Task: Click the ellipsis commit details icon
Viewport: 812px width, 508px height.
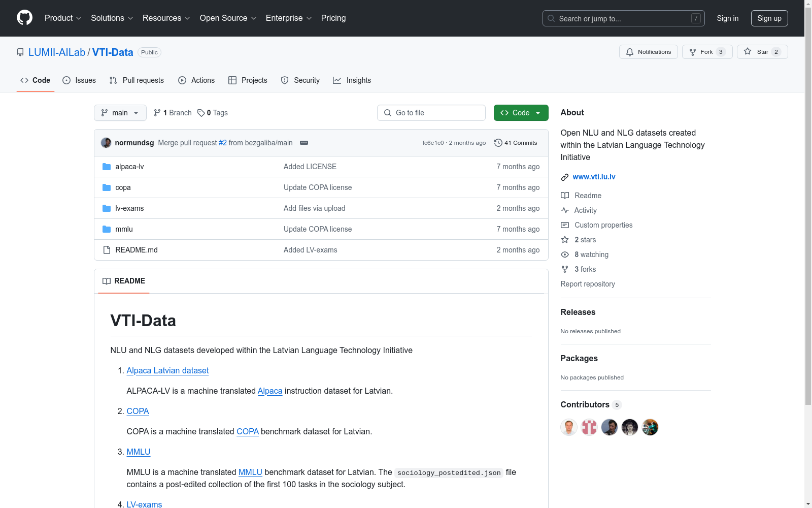Action: 304,143
